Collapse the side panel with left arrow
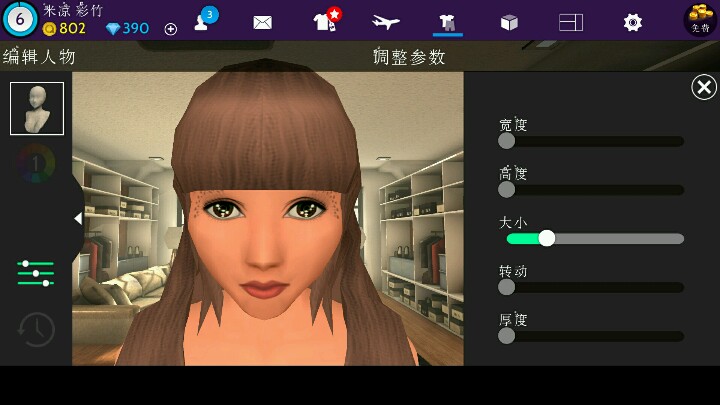This screenshot has width=720, height=405. 77,218
